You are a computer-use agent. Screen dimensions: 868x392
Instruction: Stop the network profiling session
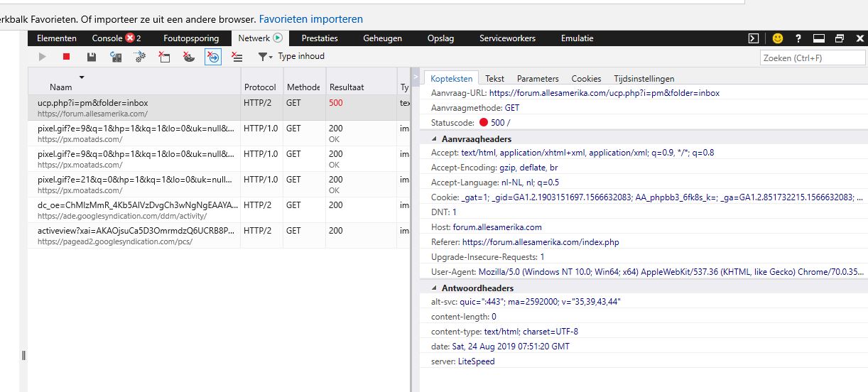66,57
